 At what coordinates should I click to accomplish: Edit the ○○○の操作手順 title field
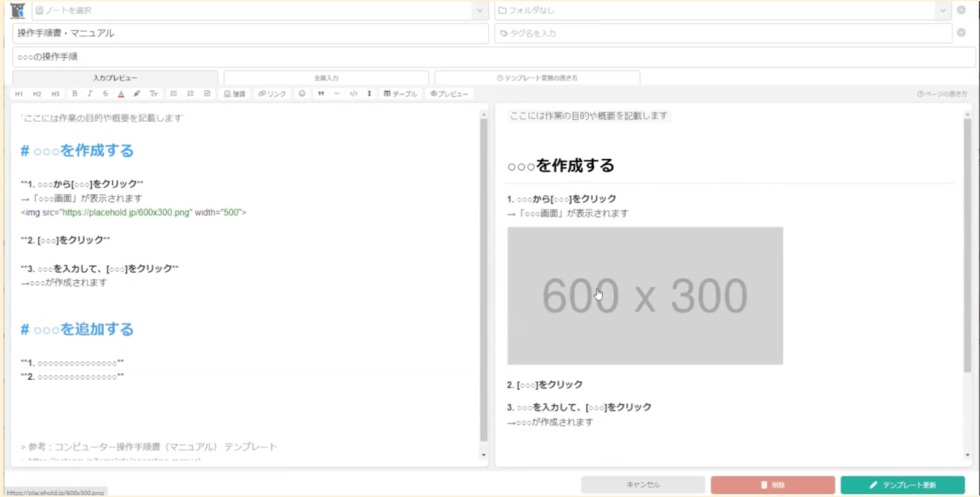click(494, 57)
